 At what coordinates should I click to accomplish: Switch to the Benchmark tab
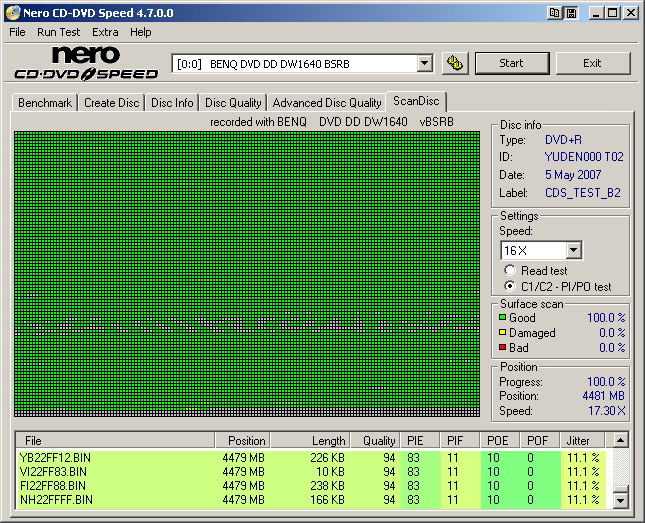(45, 103)
